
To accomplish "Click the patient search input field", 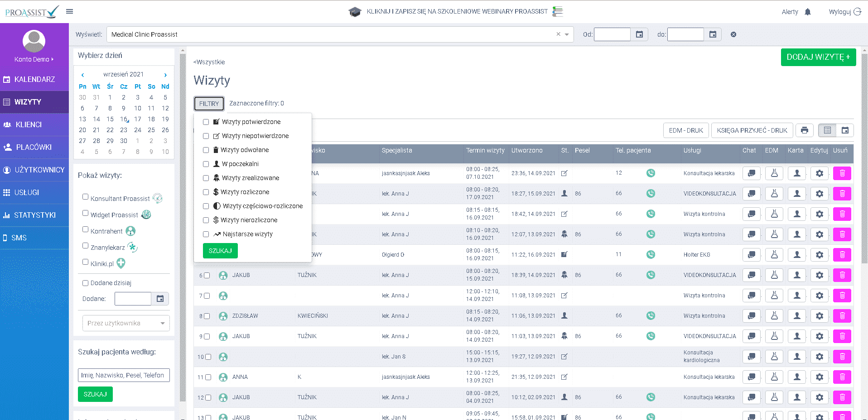I will (124, 375).
